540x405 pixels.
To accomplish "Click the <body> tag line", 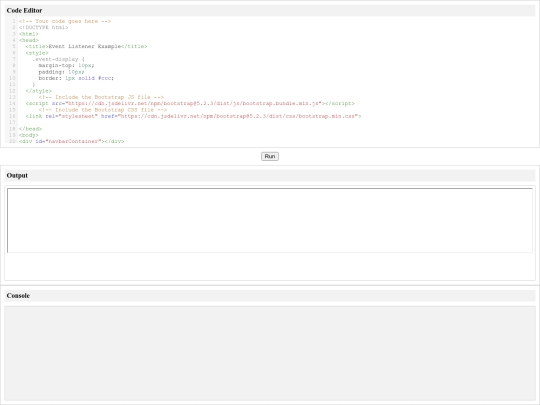I will (x=29, y=135).
